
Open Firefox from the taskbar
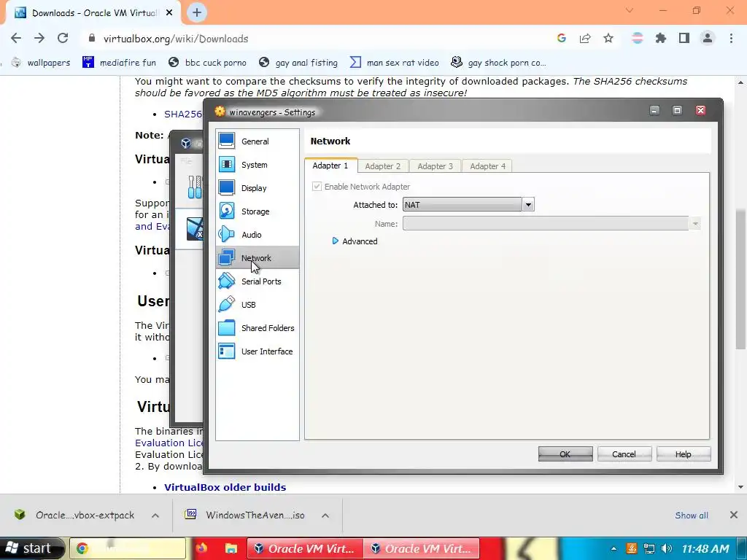(201, 548)
